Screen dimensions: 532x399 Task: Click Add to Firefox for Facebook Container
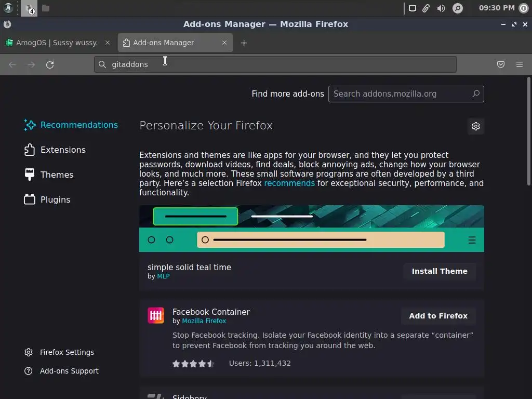pyautogui.click(x=438, y=316)
